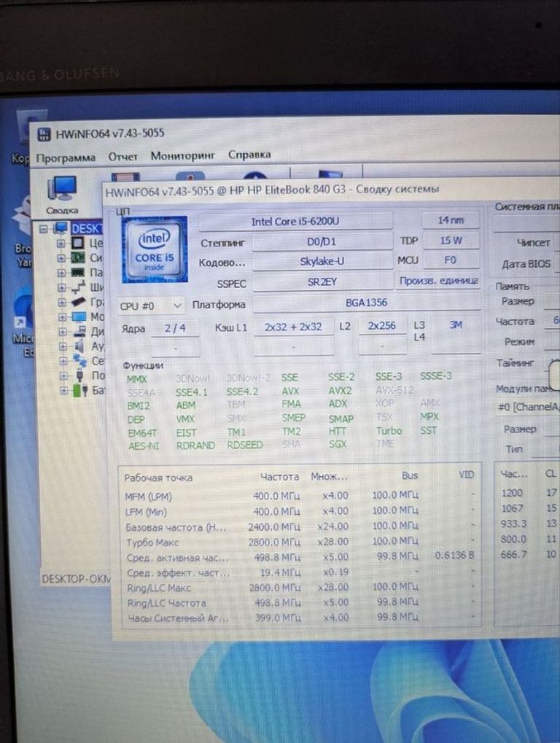
Task: Click the CPU chip icon beside 'Це'
Action: 78,244
